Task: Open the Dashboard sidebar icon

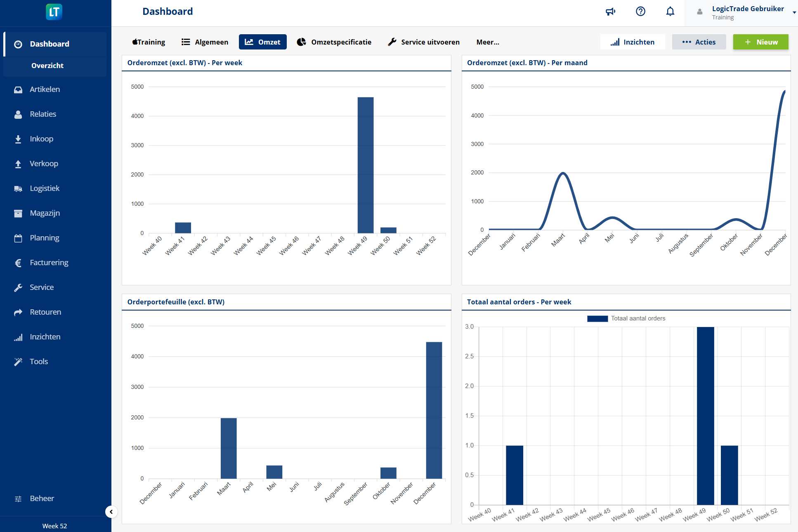Action: (18, 44)
